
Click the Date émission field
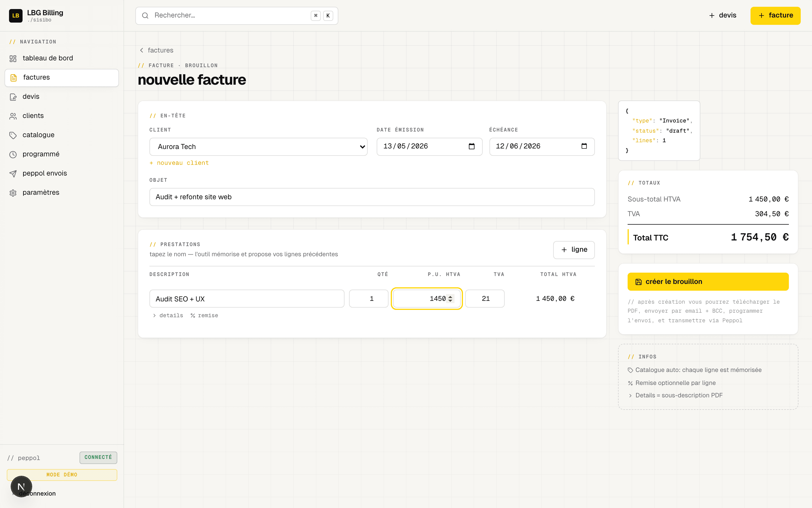429,147
